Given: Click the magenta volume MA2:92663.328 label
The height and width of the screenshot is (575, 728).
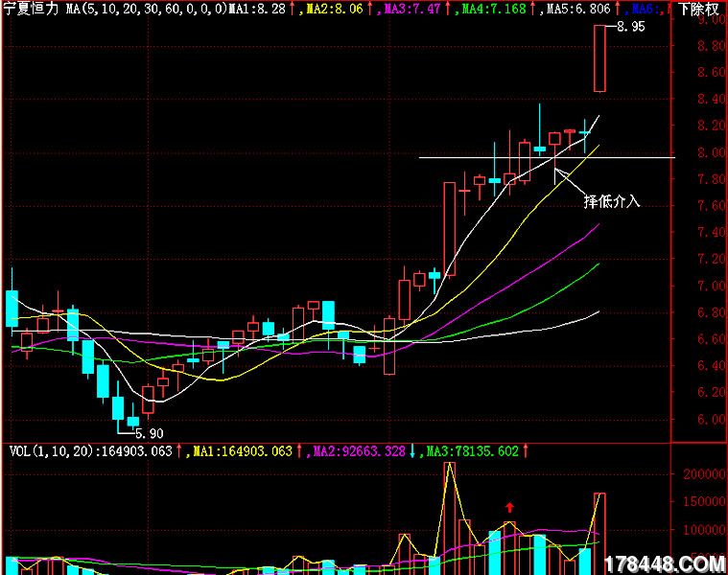Looking at the screenshot, I should tap(360, 451).
